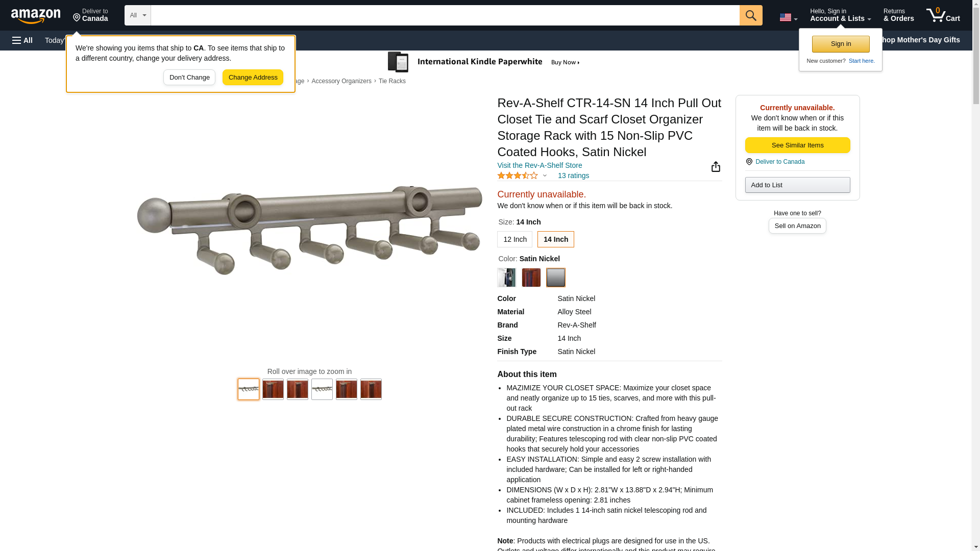The height and width of the screenshot is (551, 980).
Task: Select the 14 Inch size option
Action: (x=555, y=239)
